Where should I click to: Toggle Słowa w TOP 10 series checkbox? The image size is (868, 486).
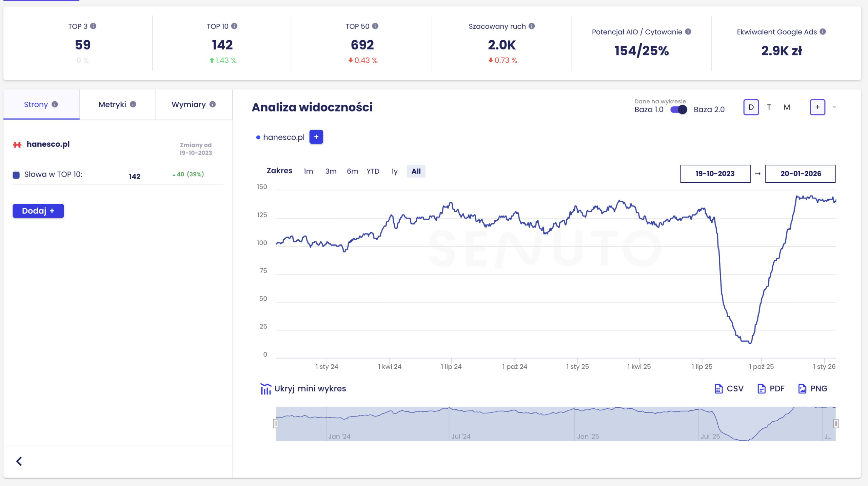[x=16, y=175]
